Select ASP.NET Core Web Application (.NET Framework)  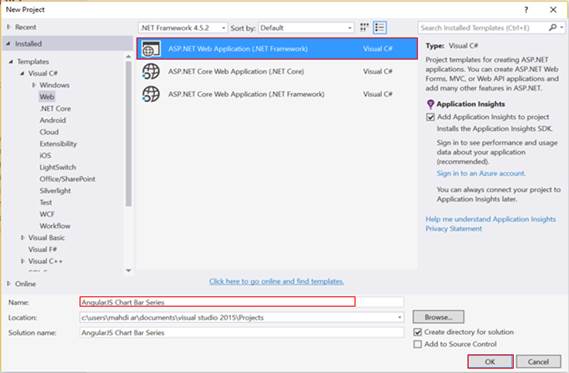click(277, 94)
